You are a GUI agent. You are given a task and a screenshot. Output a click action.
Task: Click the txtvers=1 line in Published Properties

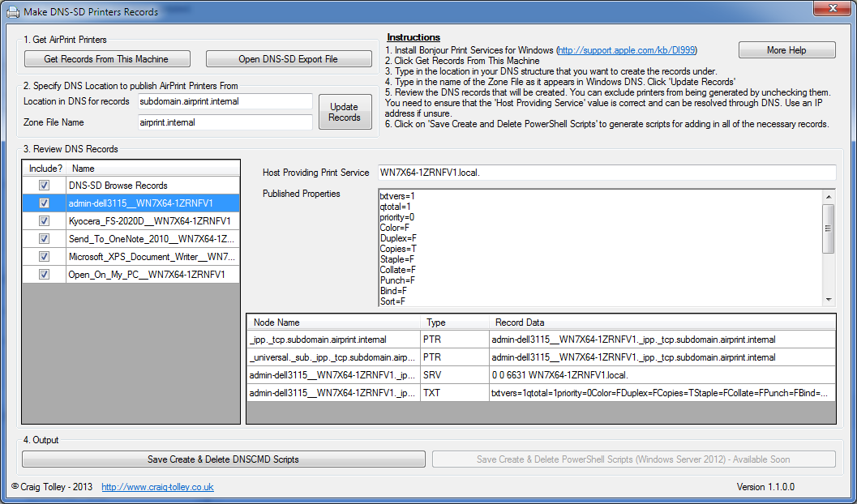pyautogui.click(x=397, y=196)
